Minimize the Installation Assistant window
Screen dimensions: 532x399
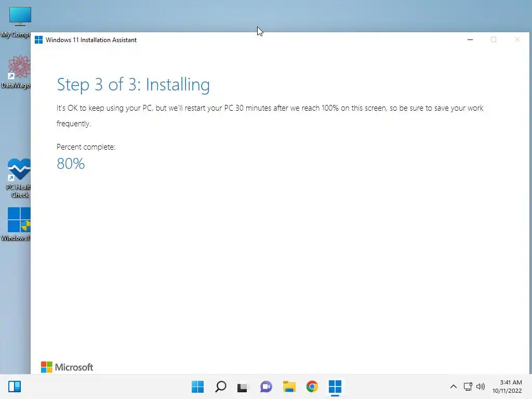pyautogui.click(x=470, y=39)
